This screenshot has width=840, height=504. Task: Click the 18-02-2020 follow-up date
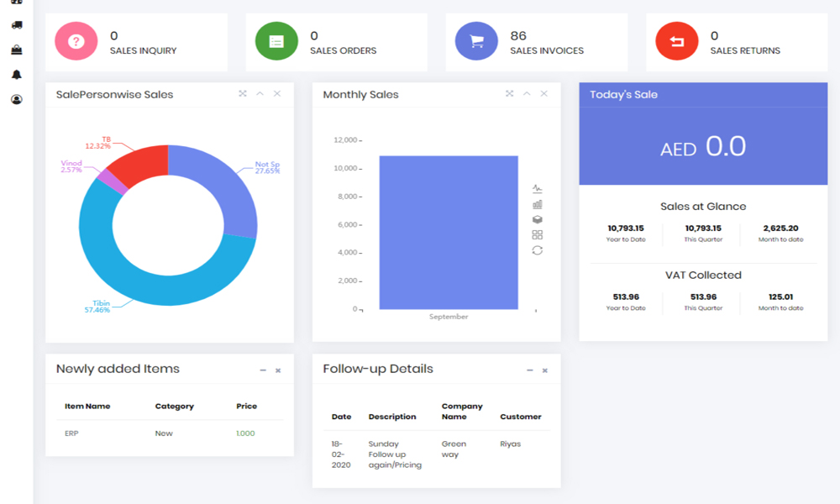pyautogui.click(x=341, y=454)
